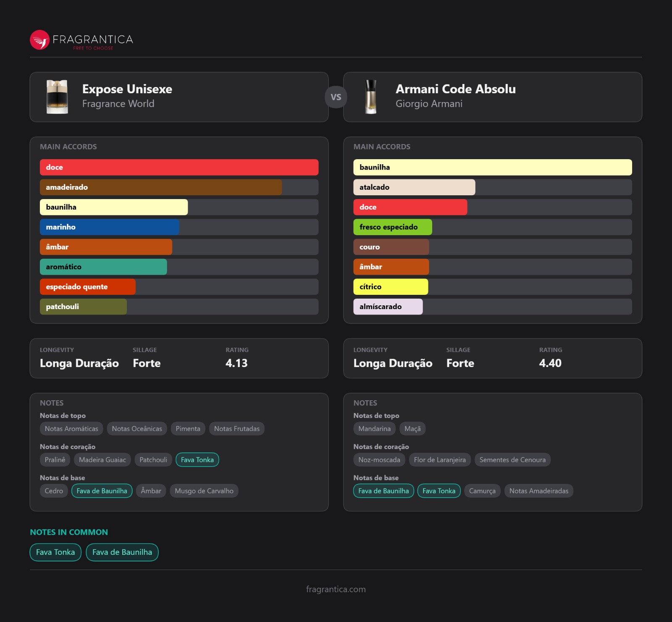Viewport: 672px width, 622px height.
Task: Click the VS comparison badge
Action: point(336,97)
